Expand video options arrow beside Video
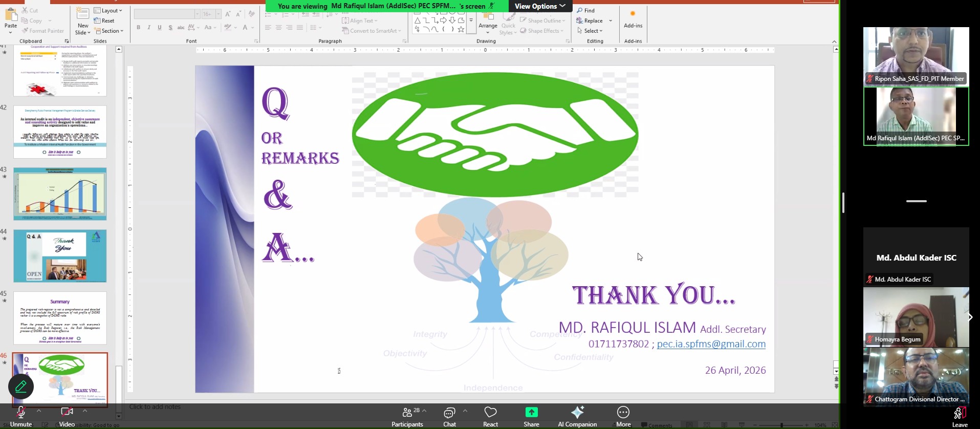Image resolution: width=980 pixels, height=429 pixels. click(x=85, y=411)
